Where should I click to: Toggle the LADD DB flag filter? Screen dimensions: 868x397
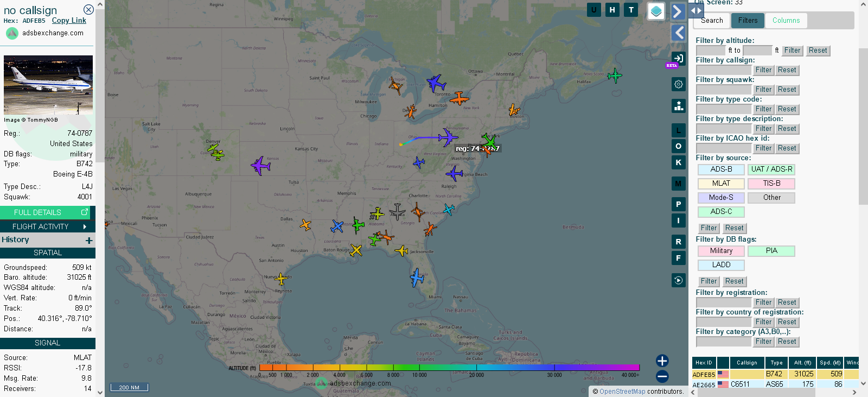721,265
